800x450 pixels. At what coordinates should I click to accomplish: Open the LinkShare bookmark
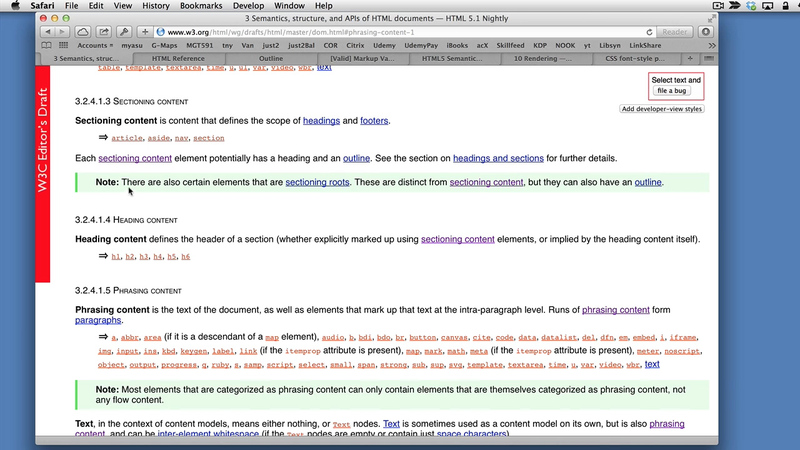(645, 45)
